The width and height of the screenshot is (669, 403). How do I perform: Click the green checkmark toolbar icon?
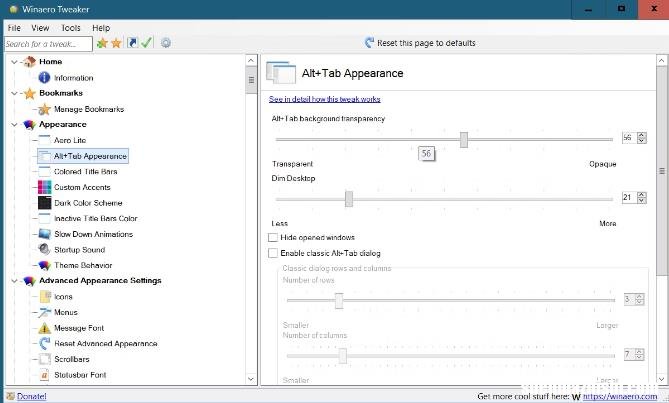pyautogui.click(x=147, y=43)
